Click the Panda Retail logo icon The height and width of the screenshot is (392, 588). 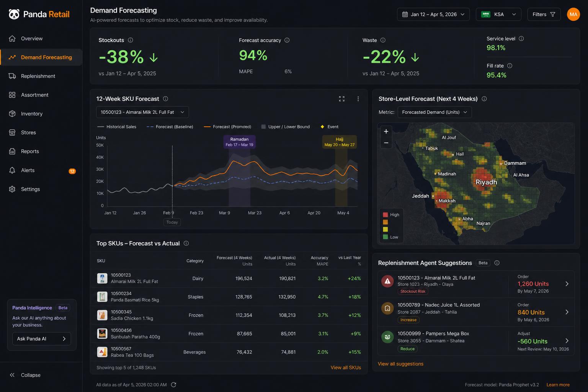tap(14, 14)
